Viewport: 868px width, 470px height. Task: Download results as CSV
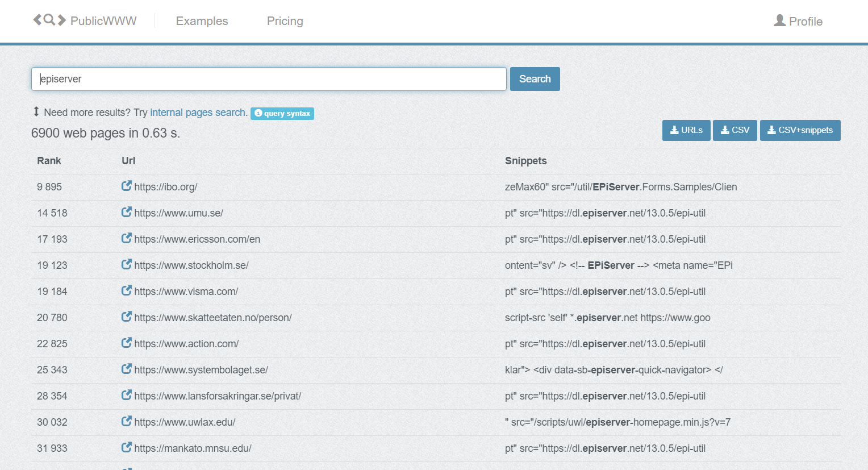(735, 130)
